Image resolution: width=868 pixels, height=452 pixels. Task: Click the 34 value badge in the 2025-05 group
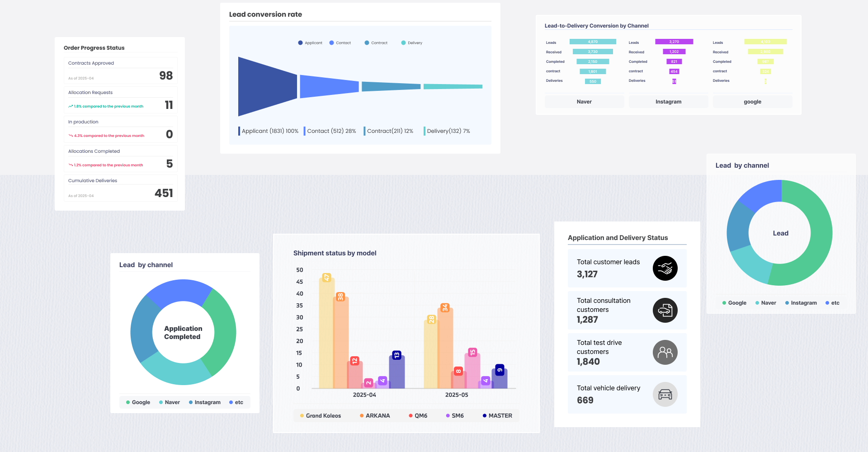(445, 307)
